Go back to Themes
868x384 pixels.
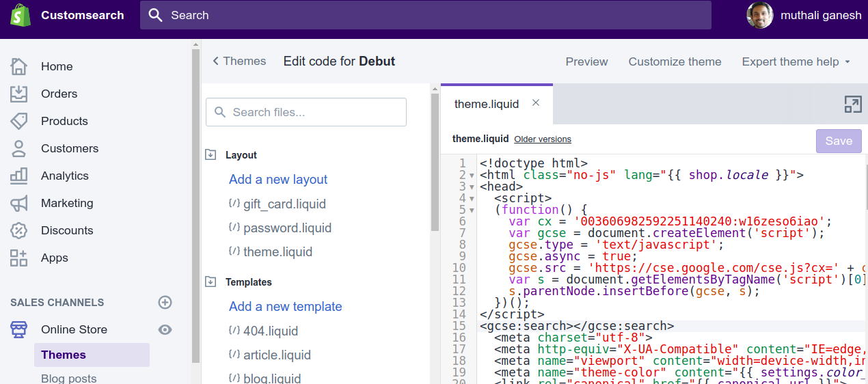239,61
